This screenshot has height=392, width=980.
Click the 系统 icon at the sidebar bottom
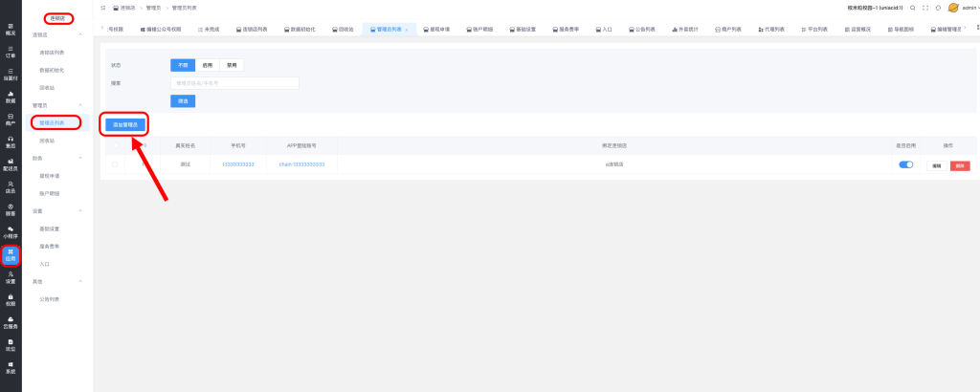11,367
